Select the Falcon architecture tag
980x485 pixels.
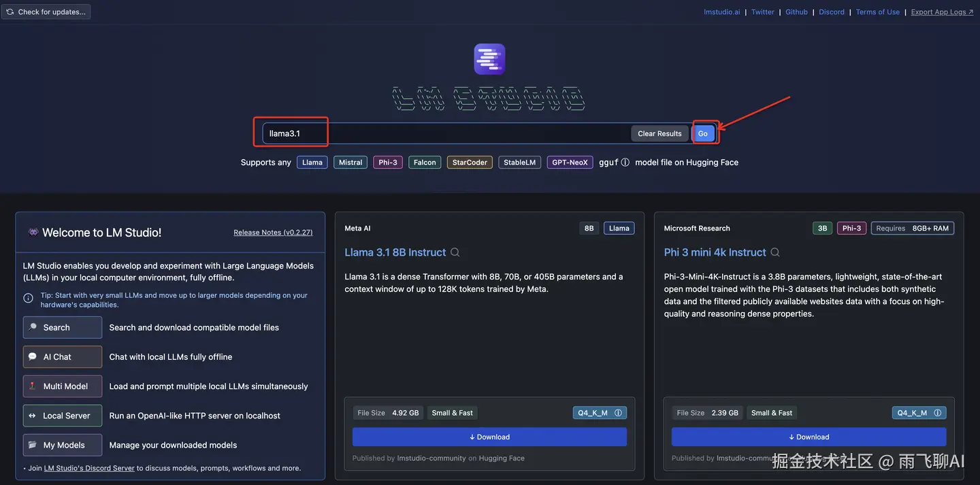point(425,163)
